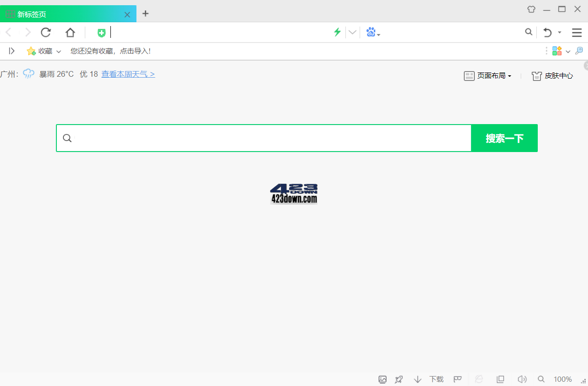
Task: Click the green lightning speed-mode icon
Action: coord(337,32)
